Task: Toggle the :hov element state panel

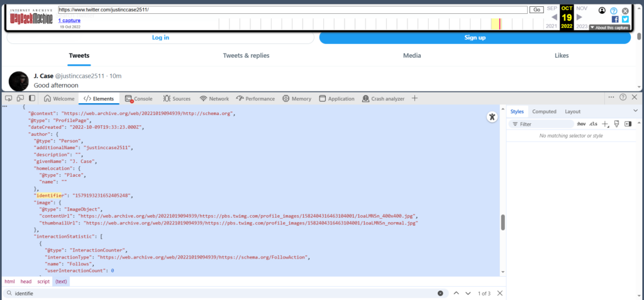Action: (580, 124)
